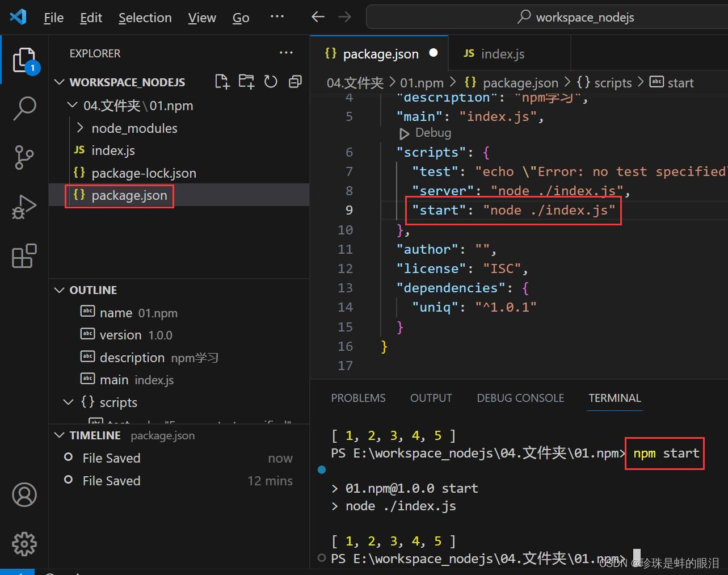Click the terminal command decoration dot
This screenshot has height=575, width=728.
tap(322, 469)
